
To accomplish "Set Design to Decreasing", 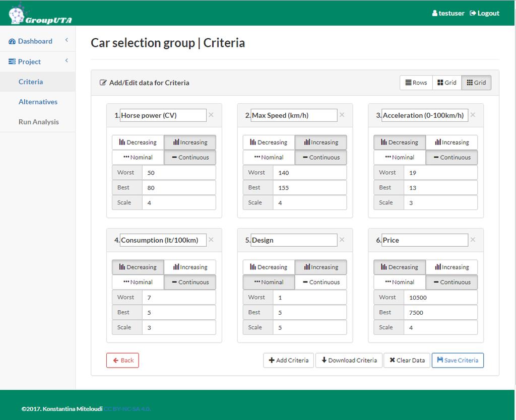I will [x=269, y=267].
